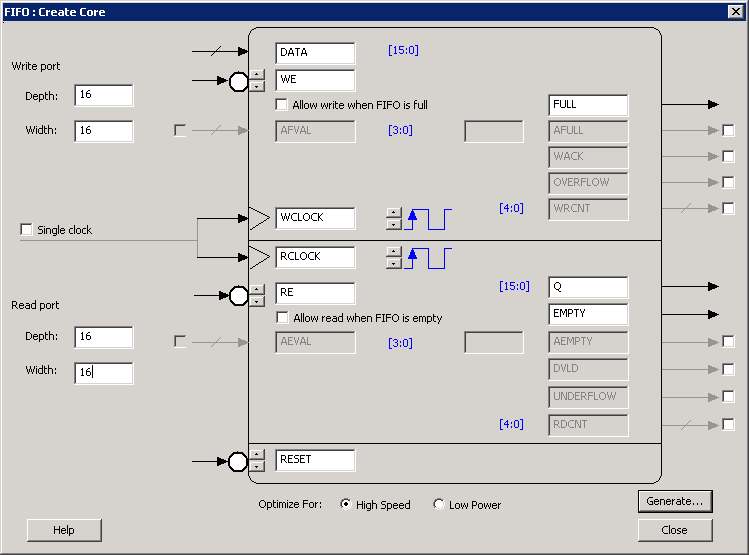Select Low Power optimization
The width and height of the screenshot is (749, 555).
(x=439, y=504)
